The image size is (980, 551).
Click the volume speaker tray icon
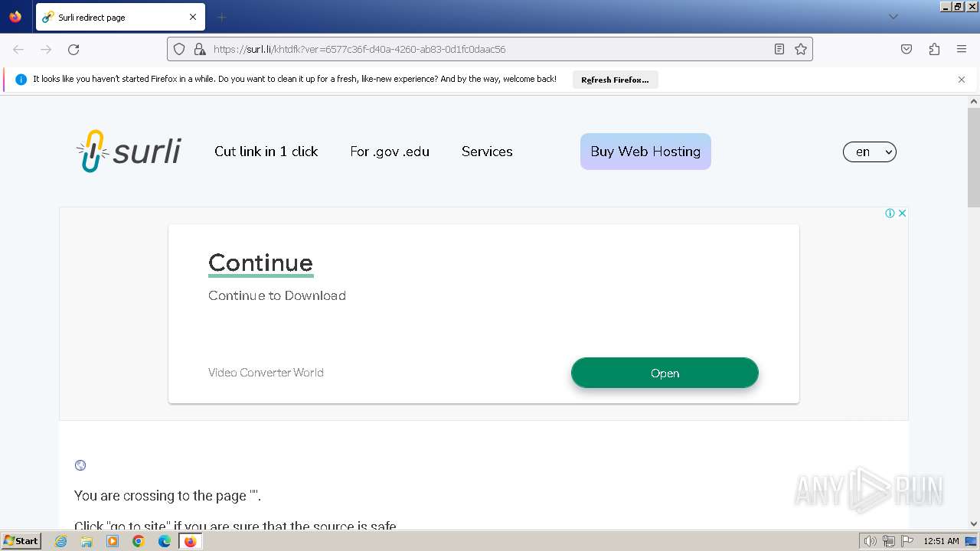tap(870, 541)
